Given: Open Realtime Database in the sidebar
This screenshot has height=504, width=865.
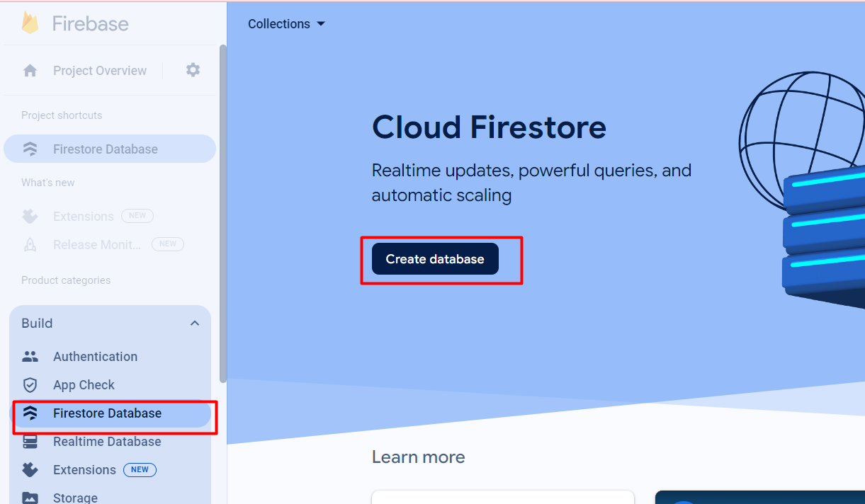Looking at the screenshot, I should point(107,442).
